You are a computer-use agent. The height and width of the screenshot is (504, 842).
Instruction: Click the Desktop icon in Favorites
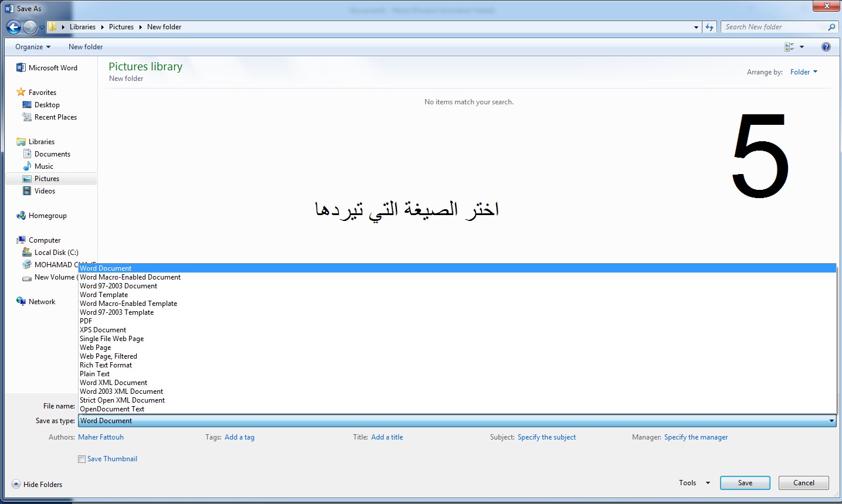click(27, 104)
